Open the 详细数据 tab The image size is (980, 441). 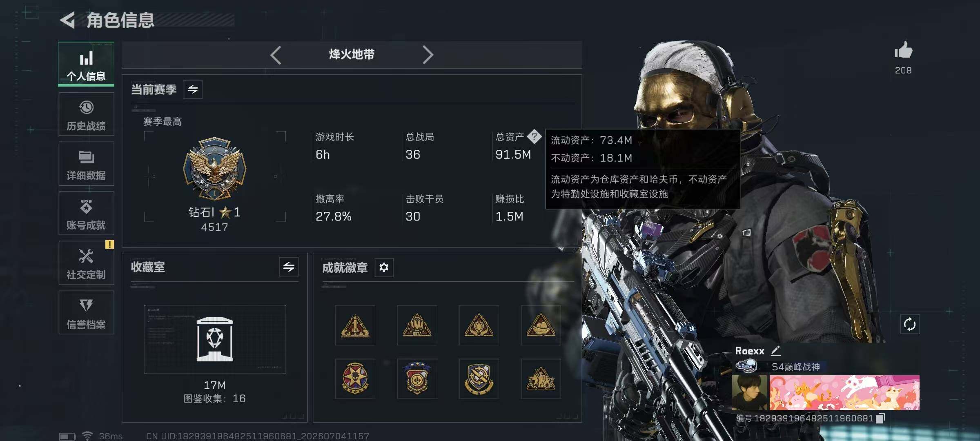86,164
